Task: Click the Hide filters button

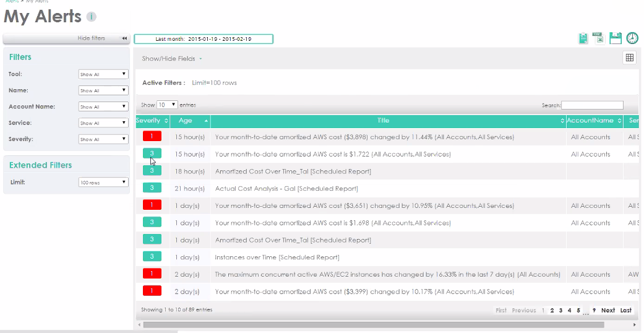Action: 67,38
